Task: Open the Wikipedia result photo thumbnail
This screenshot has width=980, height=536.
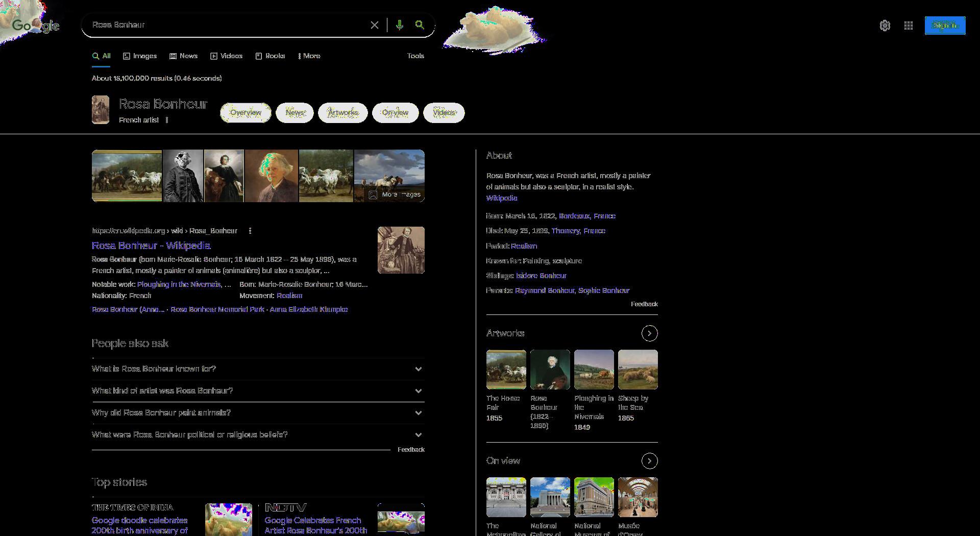Action: 401,250
